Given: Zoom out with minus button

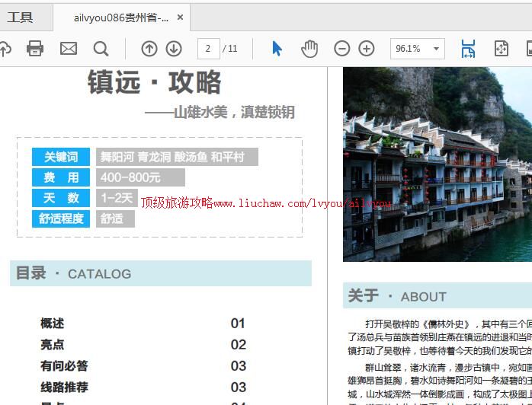Looking at the screenshot, I should tap(342, 49).
